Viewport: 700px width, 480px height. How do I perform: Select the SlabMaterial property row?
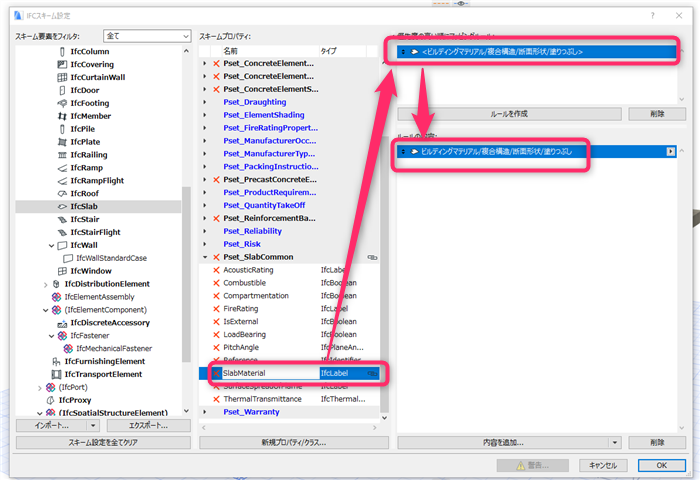coord(289,373)
